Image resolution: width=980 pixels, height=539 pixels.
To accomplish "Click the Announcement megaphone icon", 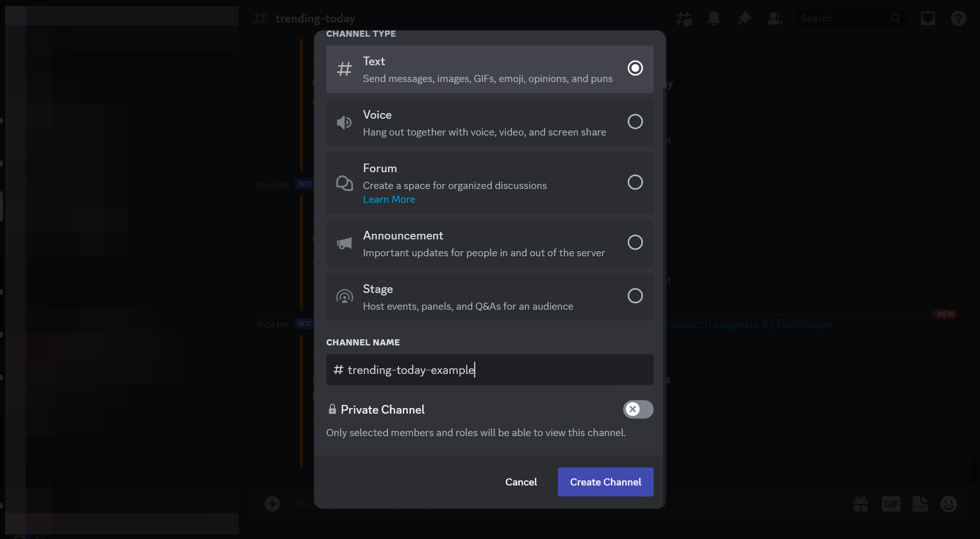I will [344, 243].
